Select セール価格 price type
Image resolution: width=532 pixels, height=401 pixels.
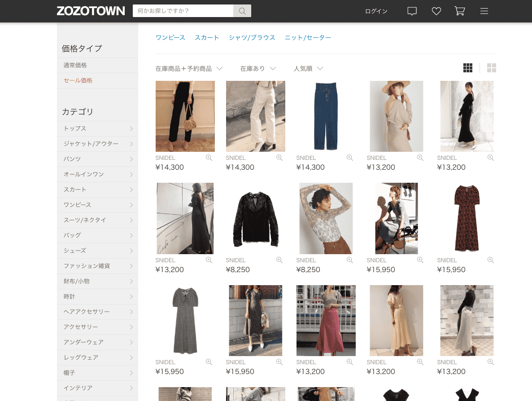[98, 81]
